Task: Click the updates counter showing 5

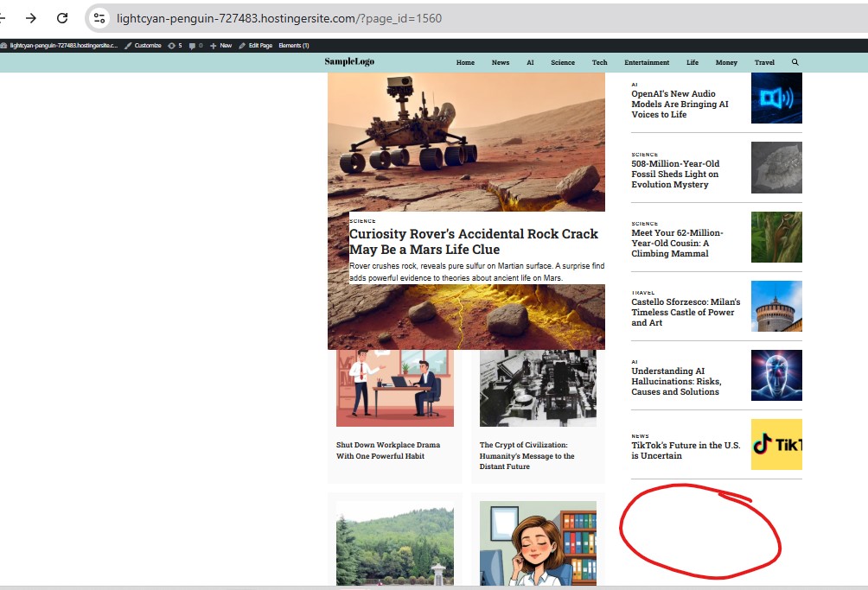Action: pyautogui.click(x=175, y=46)
